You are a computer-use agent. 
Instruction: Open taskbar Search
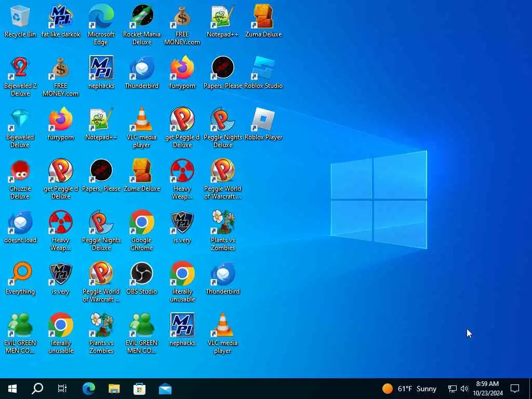pyautogui.click(x=37, y=389)
